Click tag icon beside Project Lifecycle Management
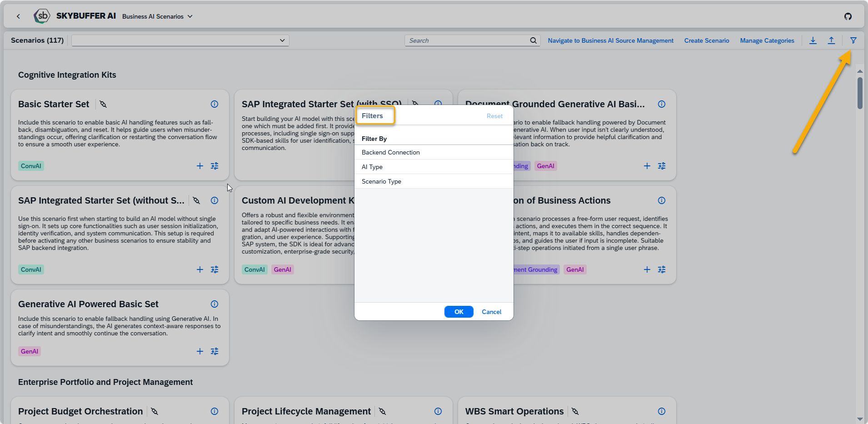 (x=383, y=411)
